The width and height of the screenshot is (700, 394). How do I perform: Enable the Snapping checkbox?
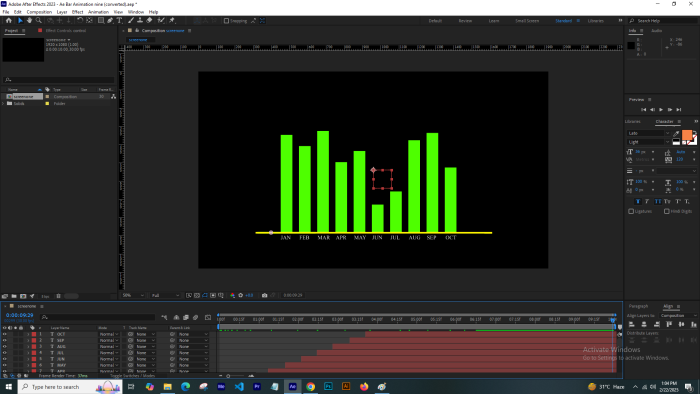[x=226, y=21]
